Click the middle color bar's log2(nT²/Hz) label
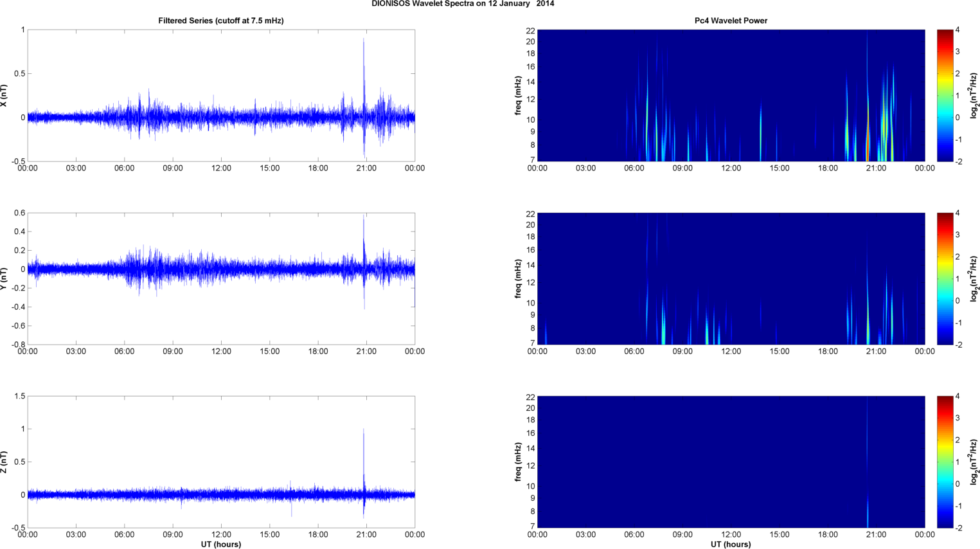 pyautogui.click(x=974, y=279)
